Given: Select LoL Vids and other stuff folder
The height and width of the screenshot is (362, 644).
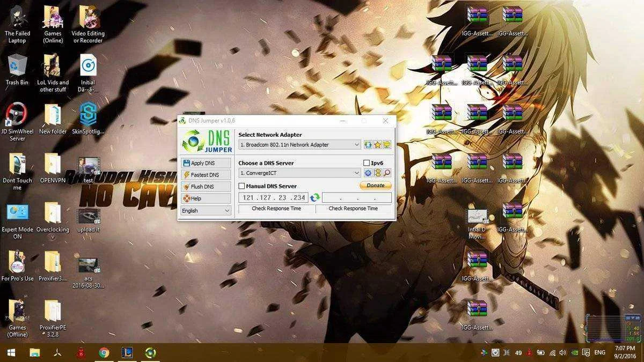Looking at the screenshot, I should (54, 73).
